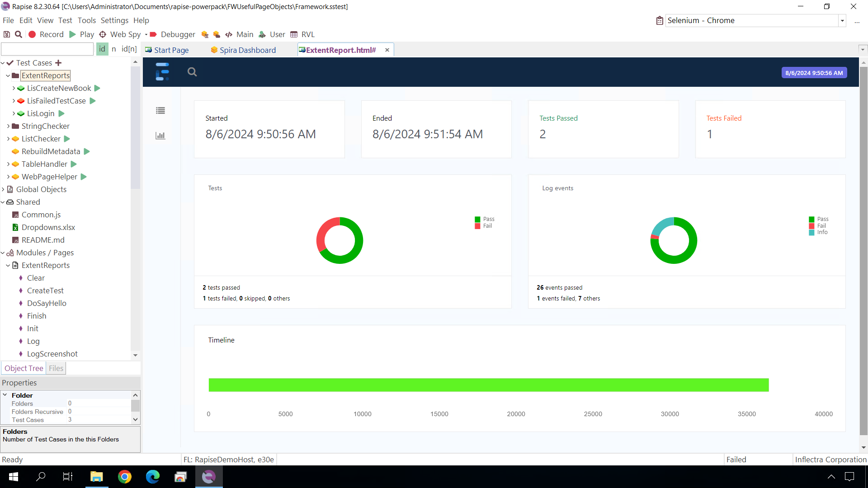Click inside the object search field
The image size is (868, 488).
pos(47,48)
